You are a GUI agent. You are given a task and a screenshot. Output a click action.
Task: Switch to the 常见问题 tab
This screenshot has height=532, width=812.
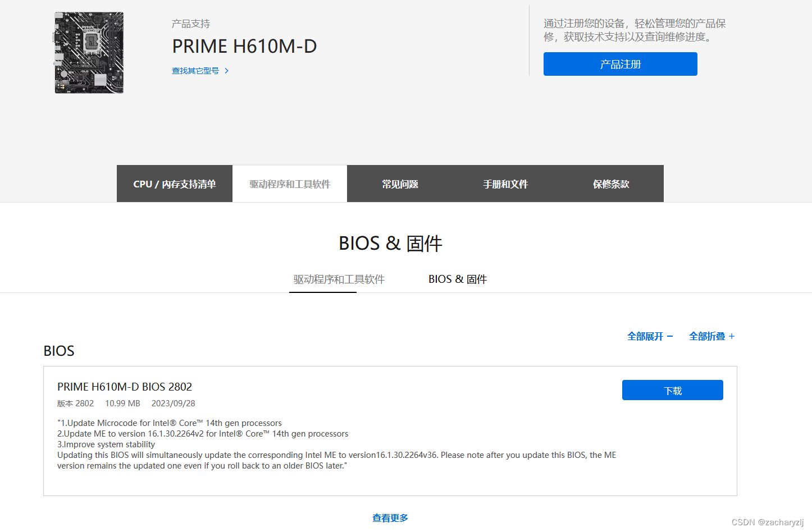[x=400, y=184]
